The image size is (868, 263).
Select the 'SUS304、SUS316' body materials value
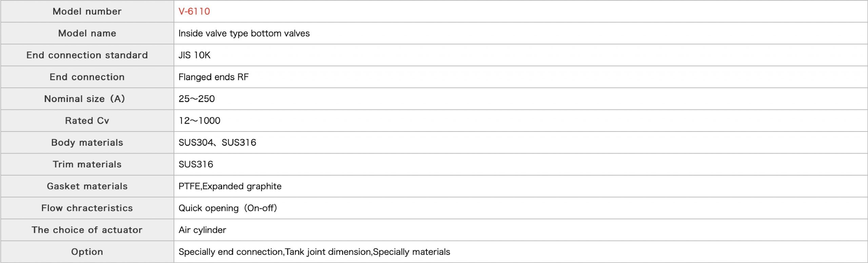pos(217,143)
